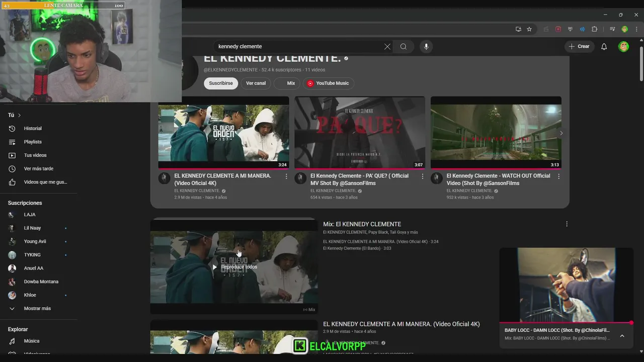Screen dimensions: 644x362
Task: Open Mix: El KENNEDY CLEMENTE title
Action: pos(362,224)
